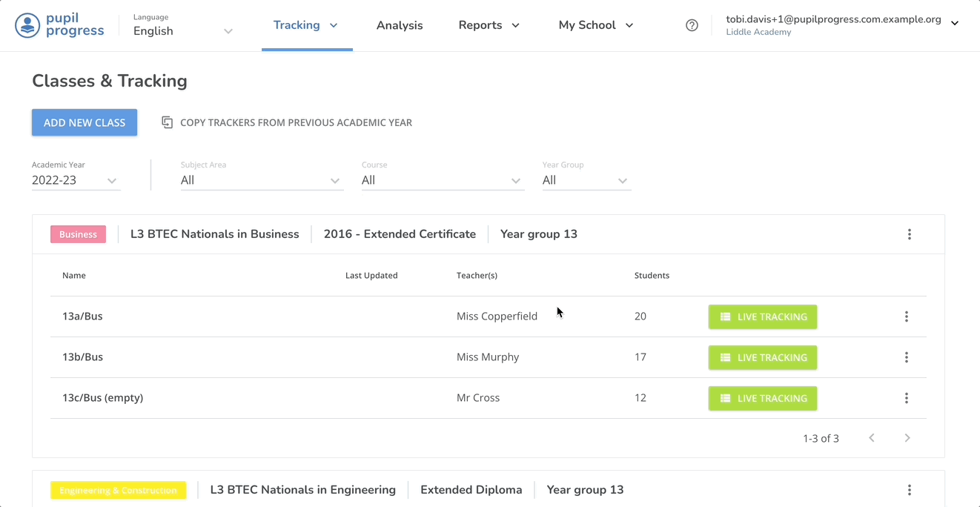Open Engineering course group kebab menu

909,490
